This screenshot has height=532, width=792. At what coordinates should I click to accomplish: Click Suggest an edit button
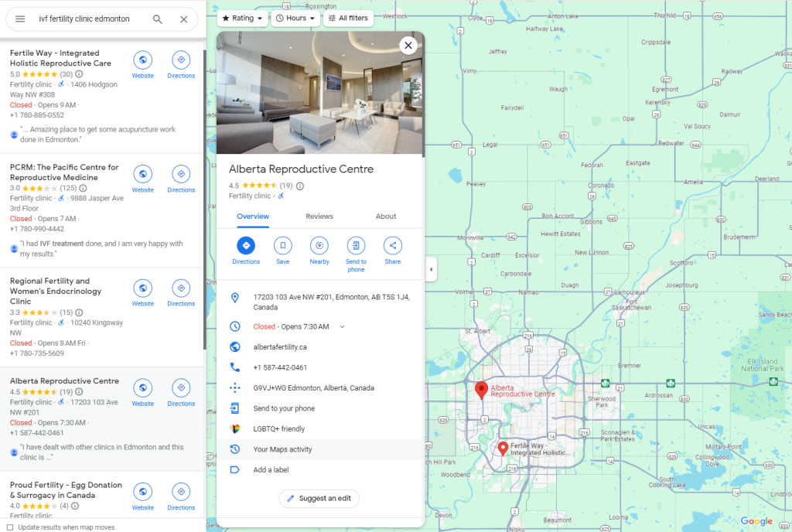click(319, 499)
